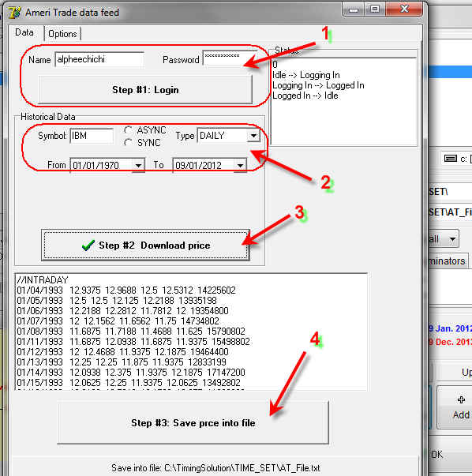Select the ASYNC radio button

[128, 130]
